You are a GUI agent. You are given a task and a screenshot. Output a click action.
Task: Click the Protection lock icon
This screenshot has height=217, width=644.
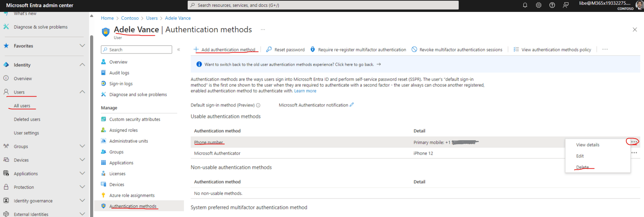(x=6, y=187)
